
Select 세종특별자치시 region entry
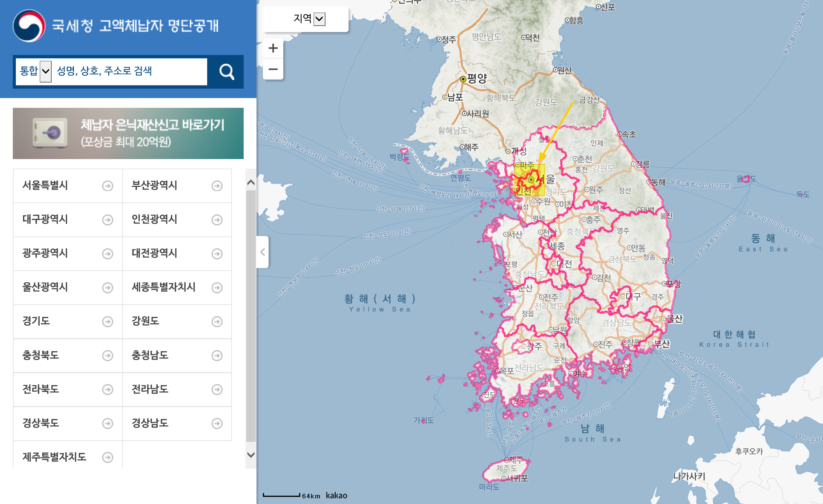(x=163, y=287)
